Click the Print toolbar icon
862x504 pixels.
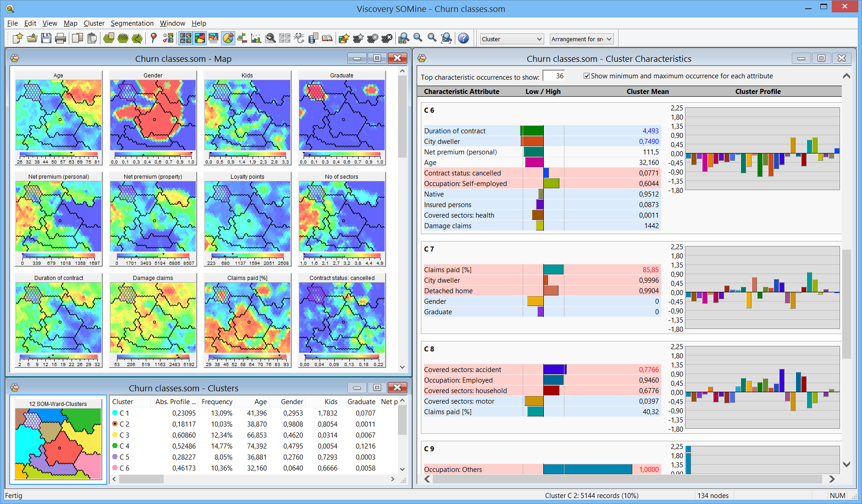tap(60, 38)
